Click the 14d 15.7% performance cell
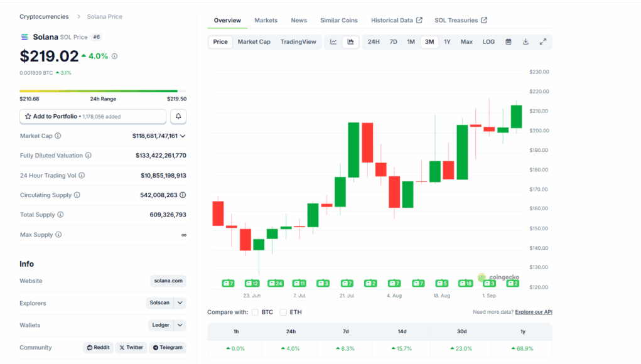 [402, 349]
